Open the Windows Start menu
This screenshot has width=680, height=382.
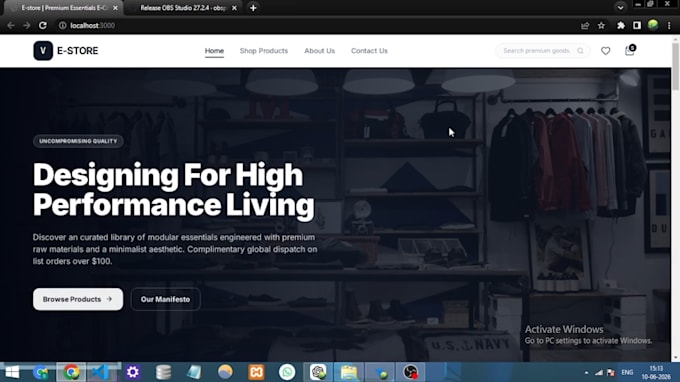tap(12, 372)
